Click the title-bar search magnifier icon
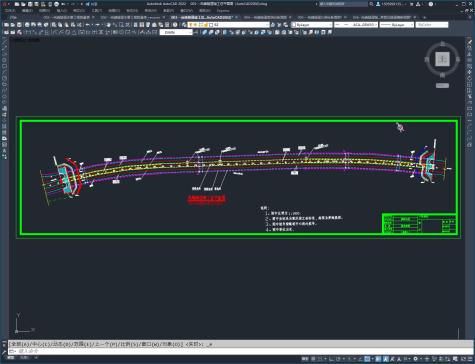 (371, 4)
